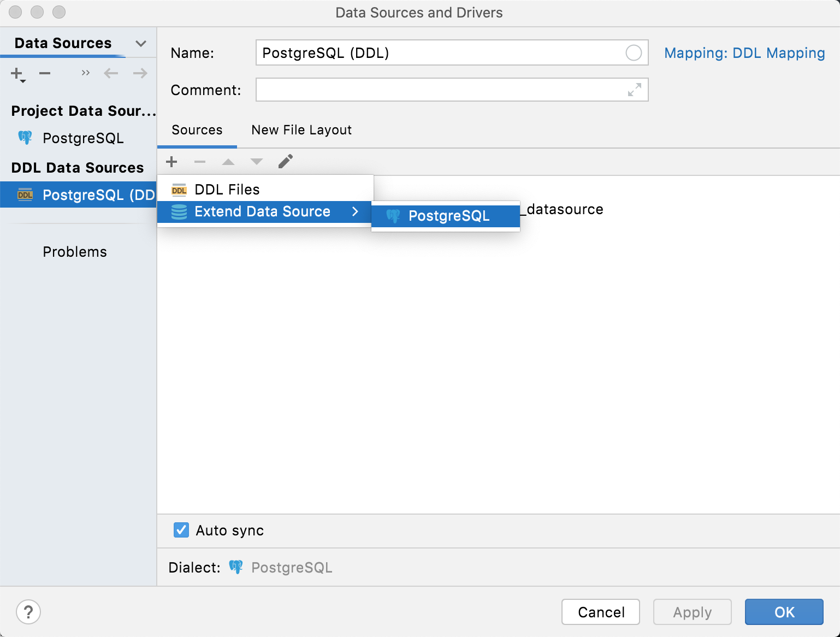Show more toolbar actions via double chevron
840x637 pixels.
coord(86,73)
